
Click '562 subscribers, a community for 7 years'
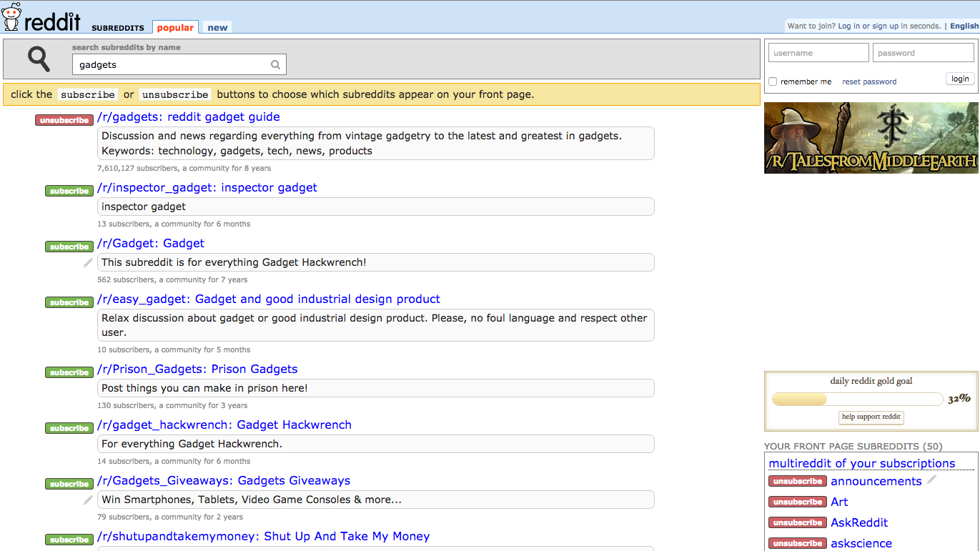172,279
